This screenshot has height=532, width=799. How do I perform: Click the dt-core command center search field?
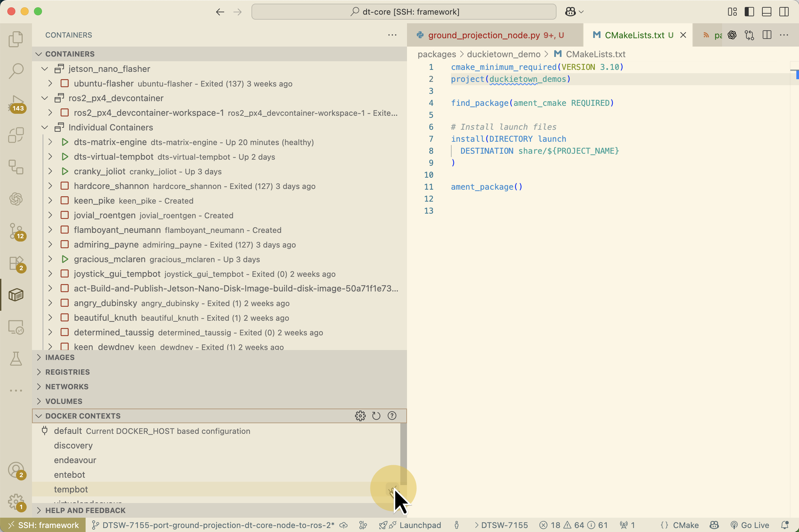click(x=403, y=12)
